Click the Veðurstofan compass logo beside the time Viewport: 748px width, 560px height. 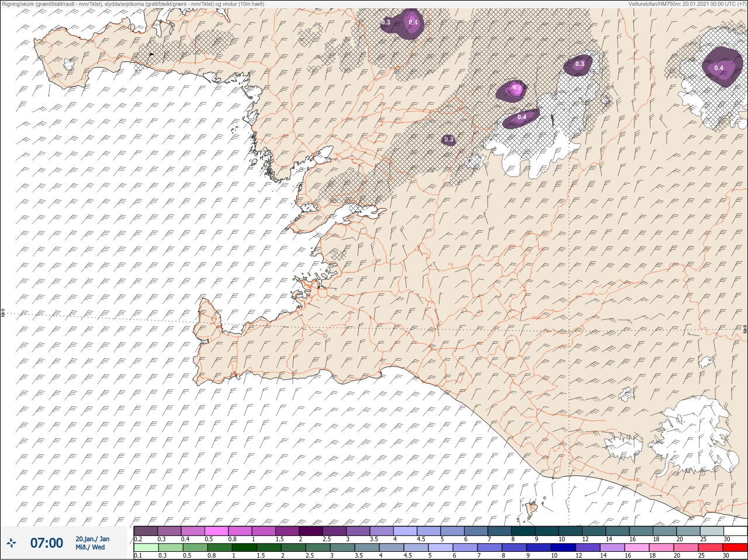(11, 543)
